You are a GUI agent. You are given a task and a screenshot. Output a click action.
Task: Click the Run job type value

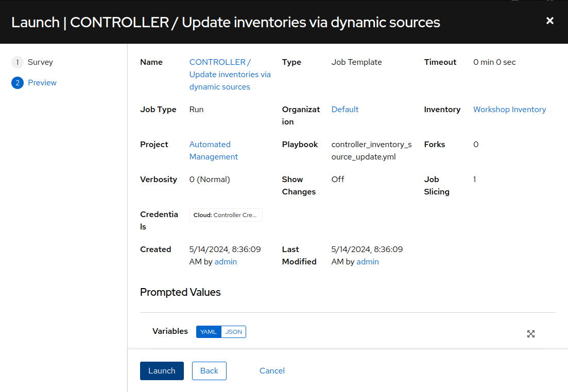196,109
